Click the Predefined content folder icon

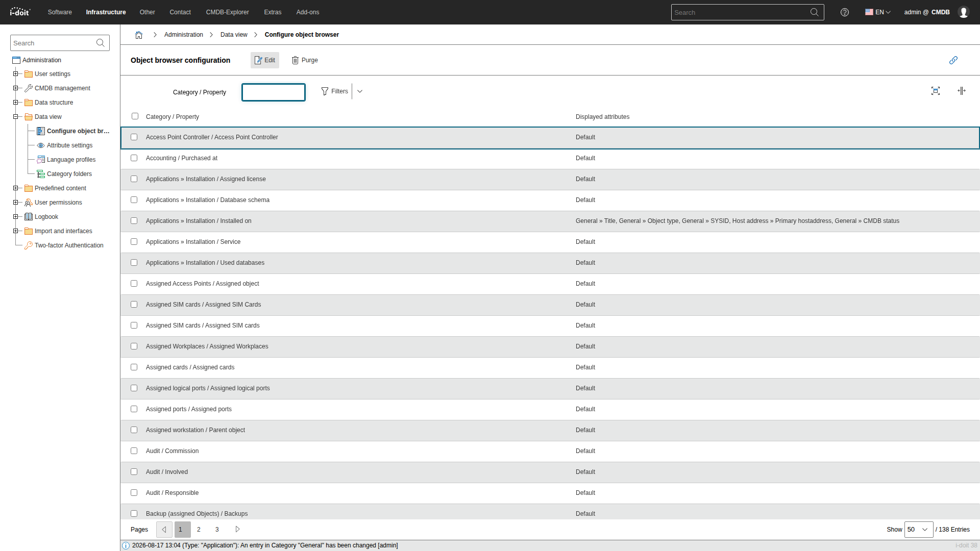point(29,188)
